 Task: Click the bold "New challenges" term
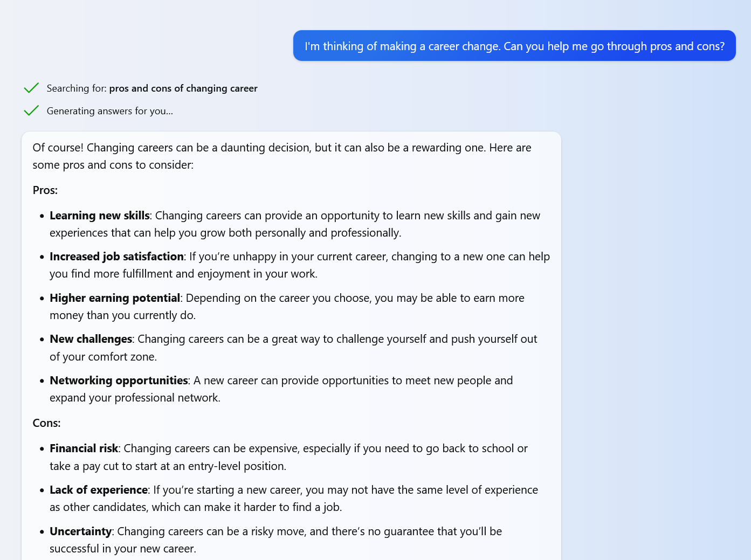pyautogui.click(x=91, y=339)
